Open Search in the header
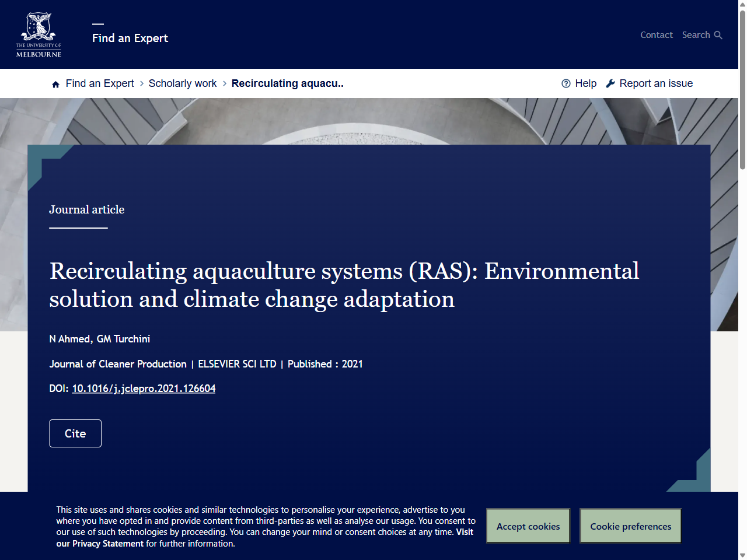Image resolution: width=747 pixels, height=560 pixels. [696, 35]
